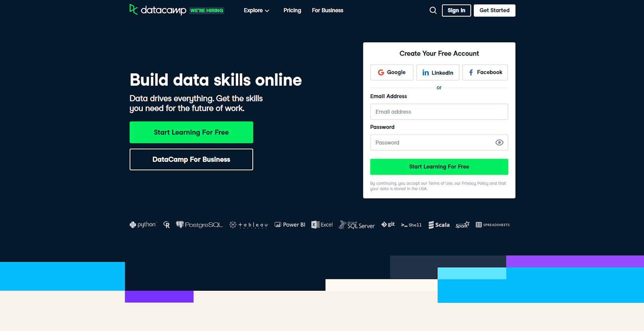The image size is (644, 331).
Task: Open the Pricing page
Action: point(292,10)
